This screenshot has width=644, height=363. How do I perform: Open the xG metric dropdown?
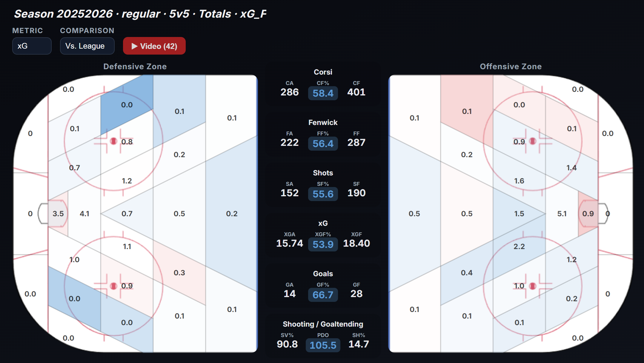[x=32, y=46]
